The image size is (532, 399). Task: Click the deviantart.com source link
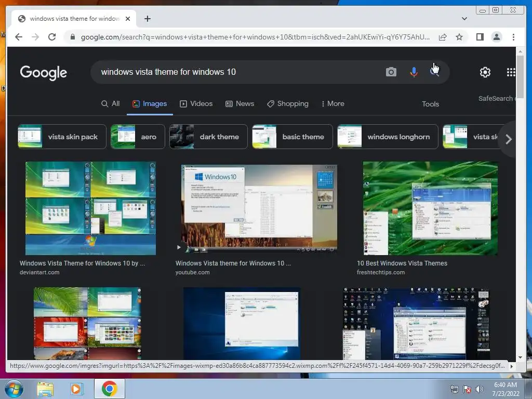[39, 272]
